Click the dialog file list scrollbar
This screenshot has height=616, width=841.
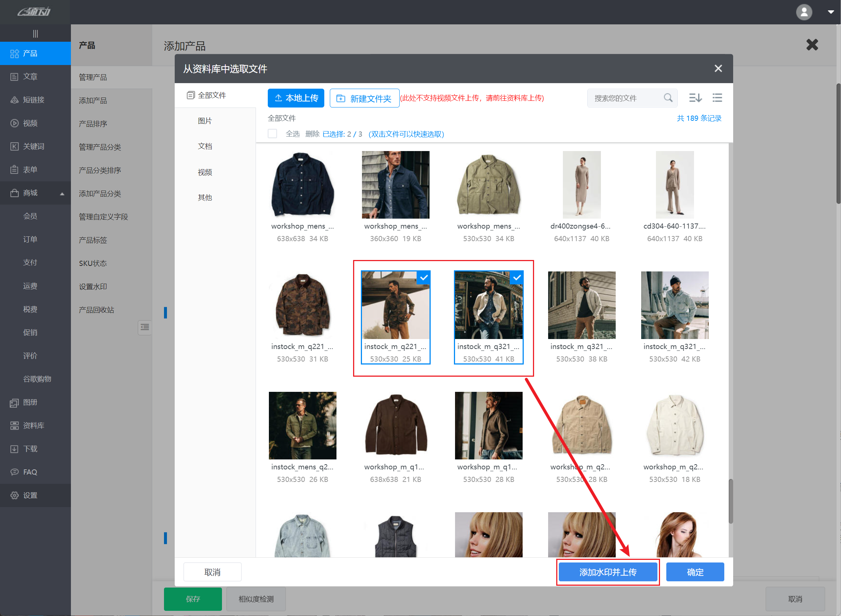click(731, 501)
